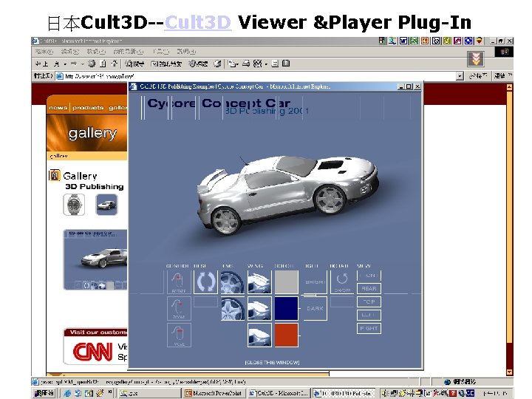Set car color to red
Image resolution: width=532 pixels, height=399 pixels.
(287, 335)
